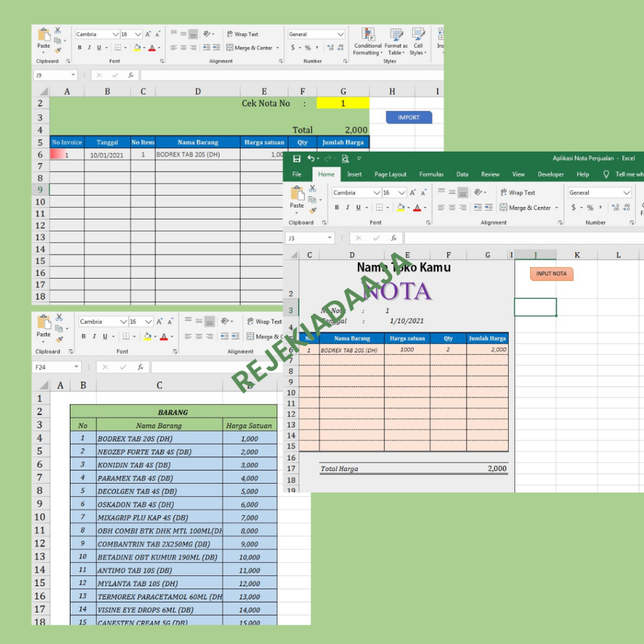
Task: Click Merge & Center in Cek Nota window
Action: [250, 48]
